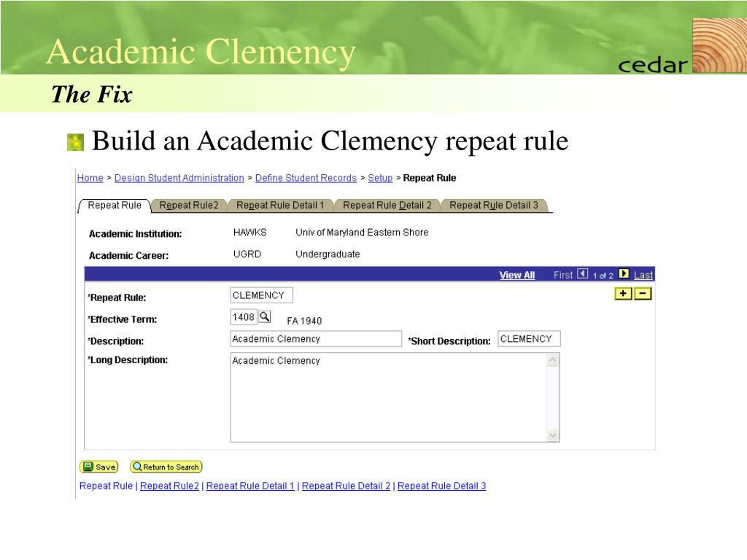747x560 pixels.
Task: Focus the Short Description field
Action: click(529, 339)
